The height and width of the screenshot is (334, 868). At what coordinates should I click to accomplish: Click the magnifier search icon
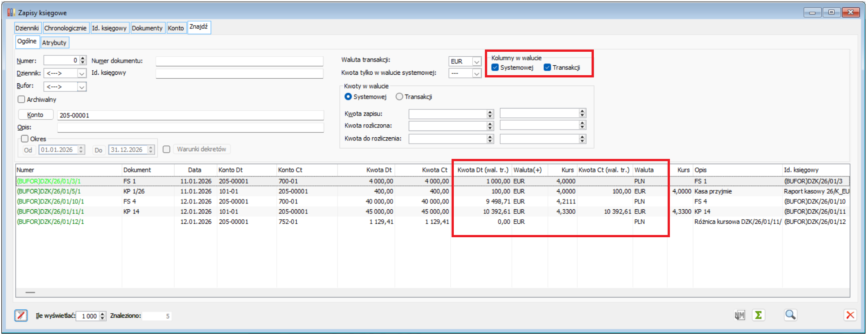click(790, 315)
